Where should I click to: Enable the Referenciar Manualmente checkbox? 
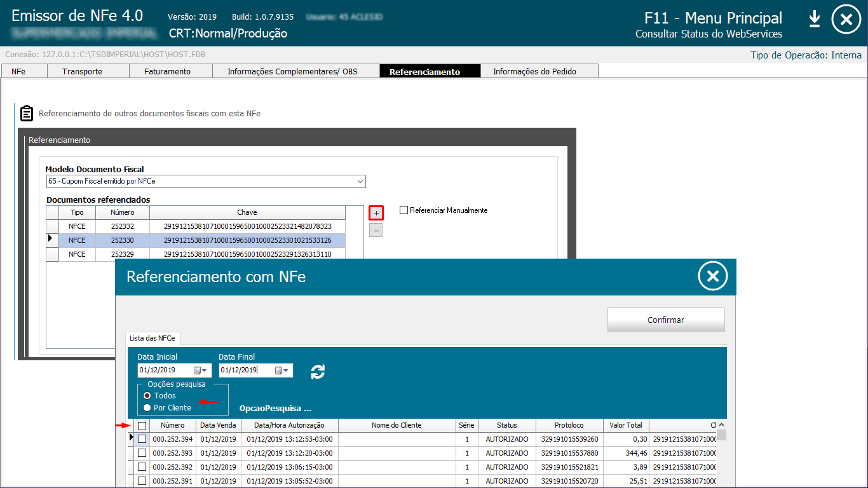[x=403, y=210]
